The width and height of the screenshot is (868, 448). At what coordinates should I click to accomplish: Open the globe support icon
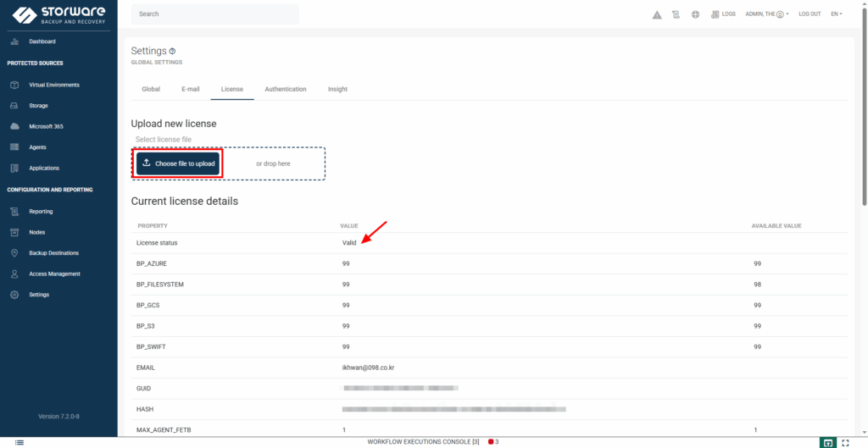tap(695, 14)
